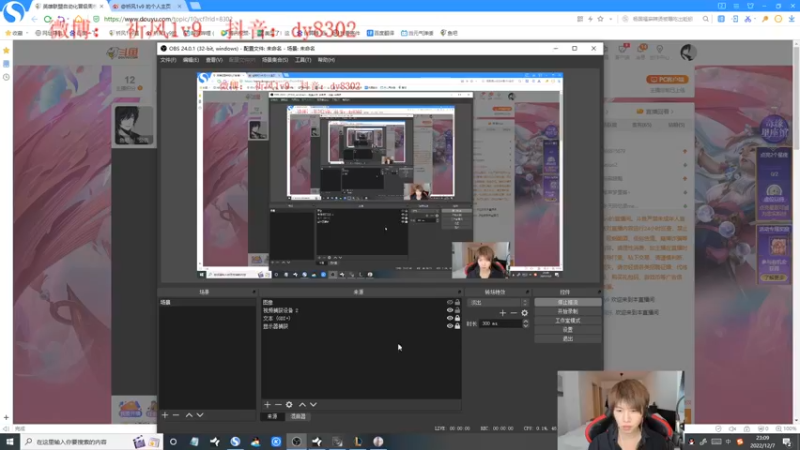The image size is (800, 450).
Task: Click the OBS 退出 button
Action: [x=568, y=339]
